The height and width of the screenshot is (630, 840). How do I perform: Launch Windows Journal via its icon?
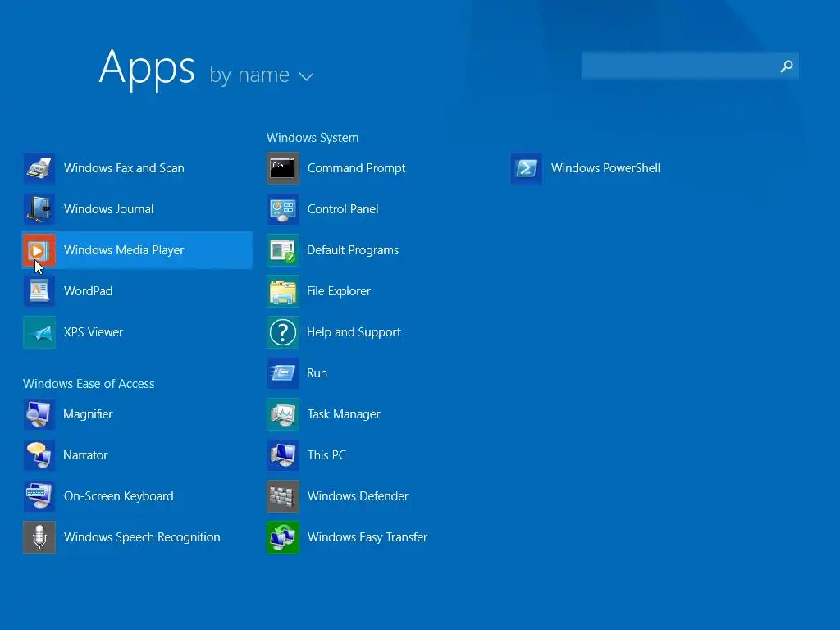[39, 209]
